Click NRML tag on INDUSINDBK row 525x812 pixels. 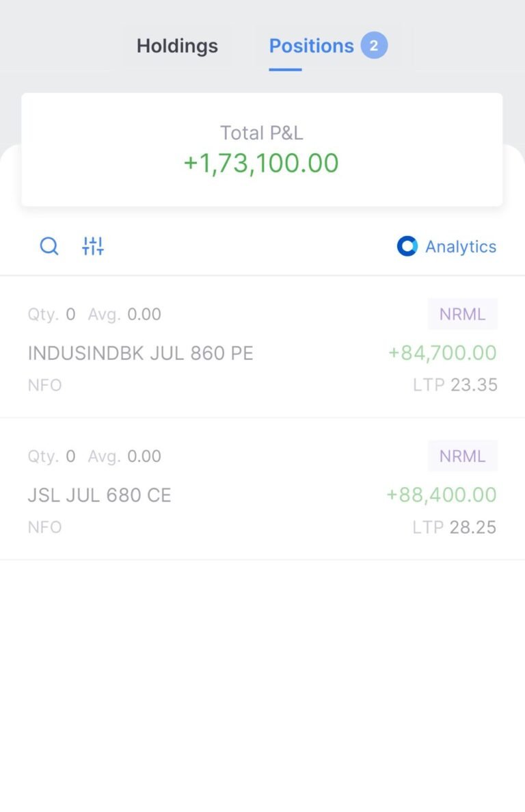[462, 314]
